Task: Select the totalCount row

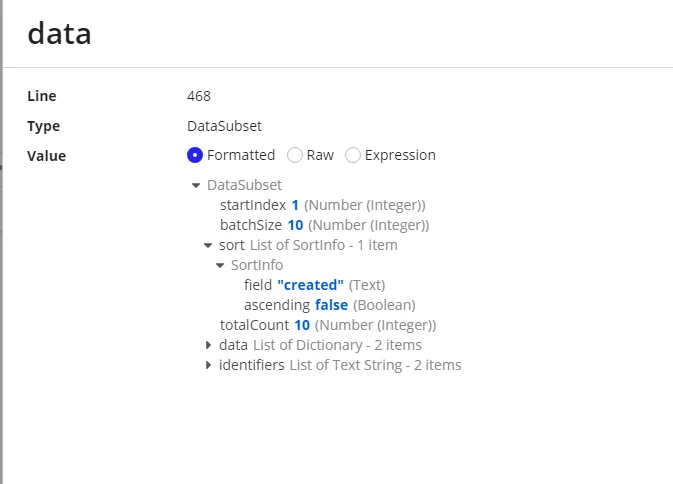Action: 328,325
